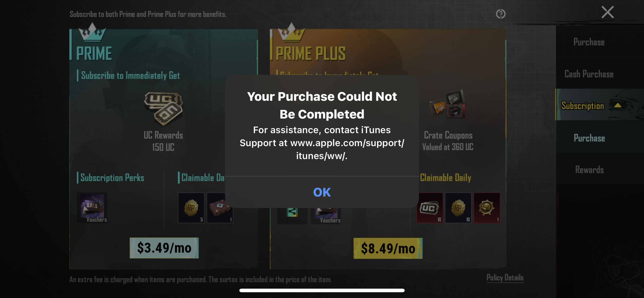Select Purchase under Subscription section

pyautogui.click(x=589, y=138)
